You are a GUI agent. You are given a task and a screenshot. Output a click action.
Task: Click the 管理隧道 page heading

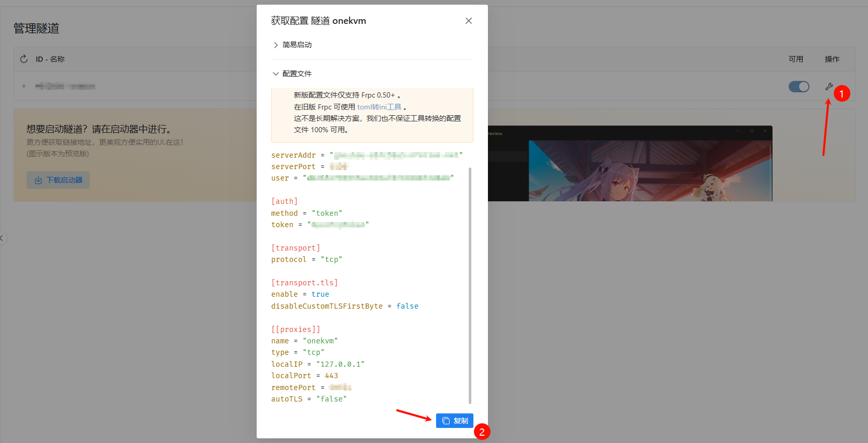[x=36, y=28]
